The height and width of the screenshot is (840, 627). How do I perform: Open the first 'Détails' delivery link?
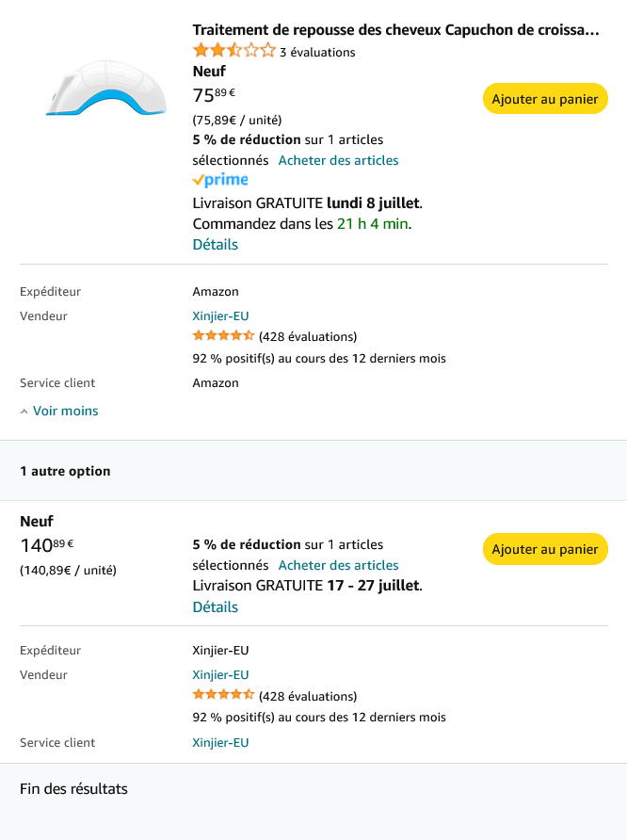pos(215,244)
